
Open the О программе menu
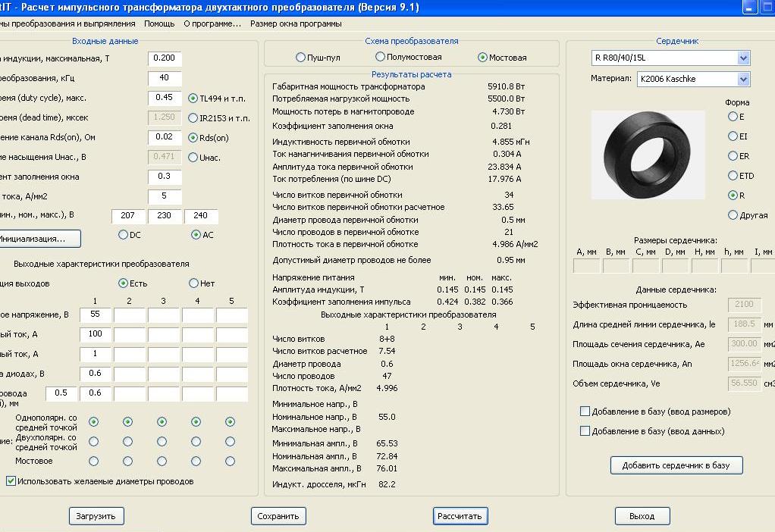click(x=212, y=23)
